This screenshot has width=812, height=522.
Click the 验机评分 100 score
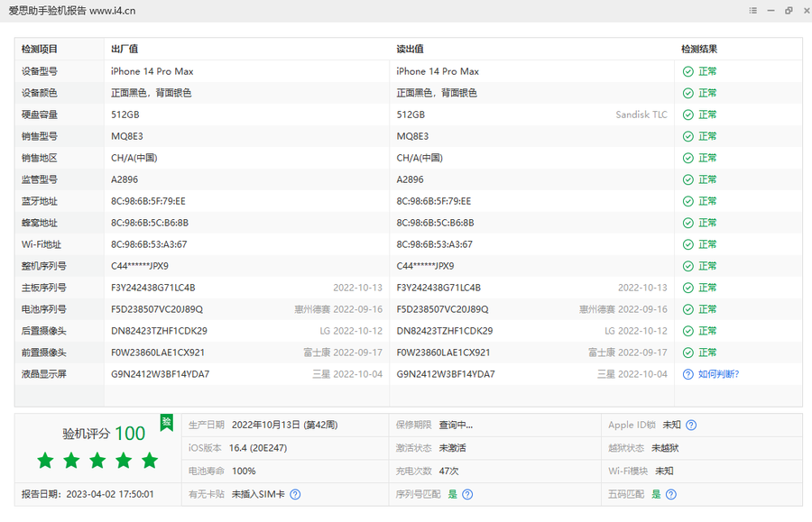point(104,434)
